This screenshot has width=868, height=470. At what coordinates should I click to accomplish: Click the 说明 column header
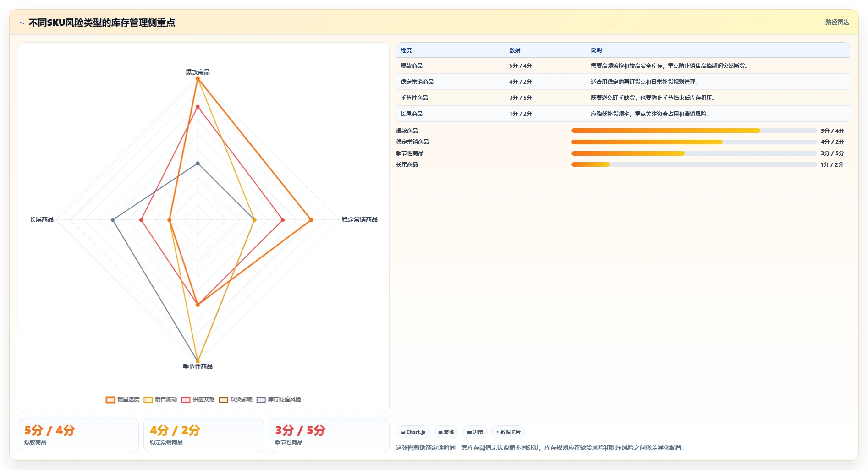tap(596, 50)
